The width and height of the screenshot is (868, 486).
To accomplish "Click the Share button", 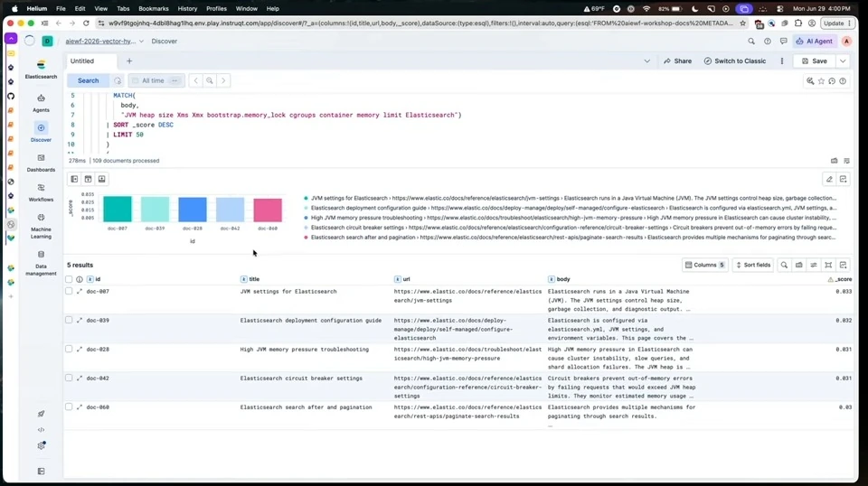I will coord(677,61).
